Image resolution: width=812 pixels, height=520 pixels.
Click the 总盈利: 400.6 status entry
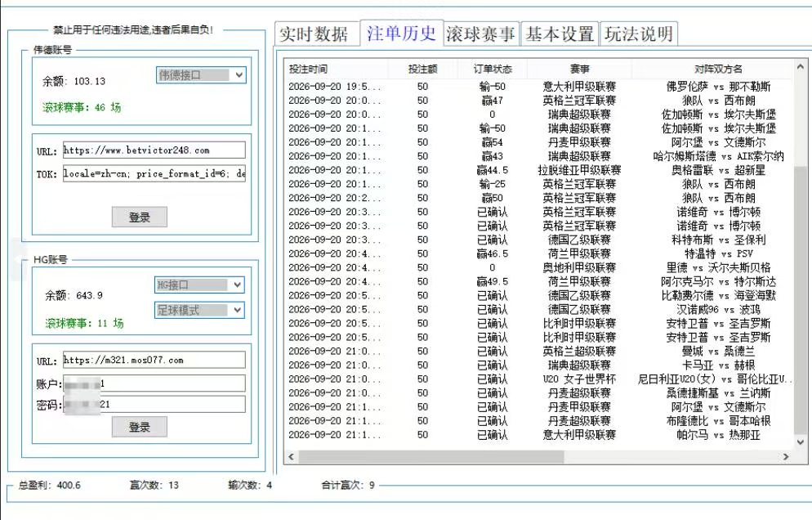click(x=50, y=486)
